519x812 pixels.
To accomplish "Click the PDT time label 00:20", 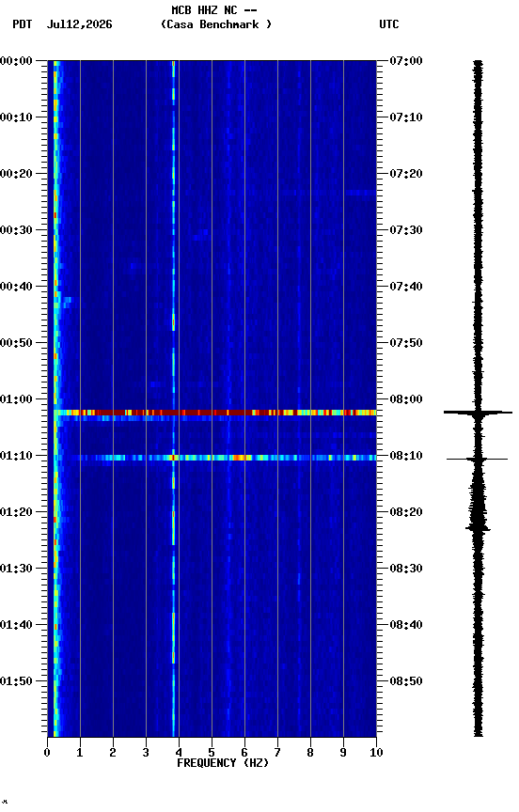I will [16, 174].
